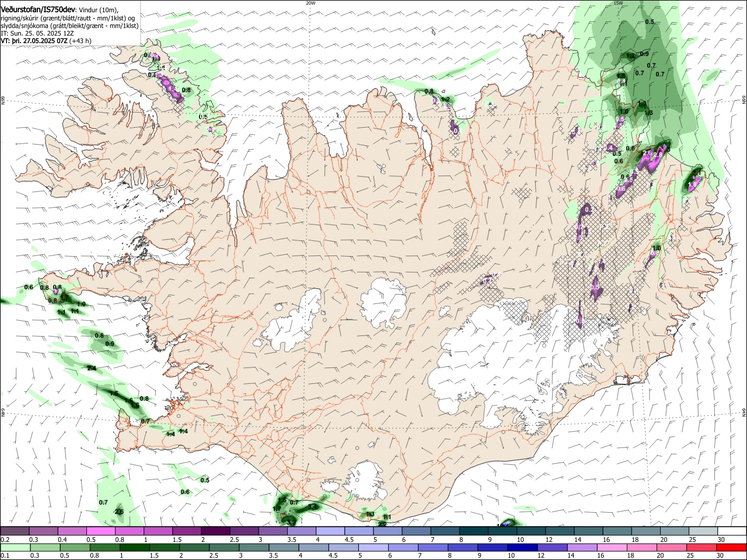Pick bright pink top-row swatch between 0.5 and 0.8
Viewport: 747px width, 560px height.
[x=100, y=531]
